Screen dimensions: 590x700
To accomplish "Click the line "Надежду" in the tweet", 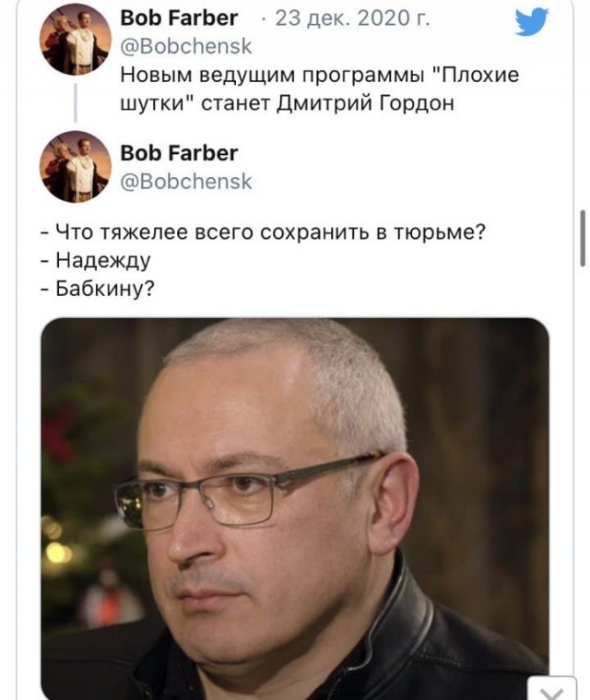I will [x=95, y=260].
